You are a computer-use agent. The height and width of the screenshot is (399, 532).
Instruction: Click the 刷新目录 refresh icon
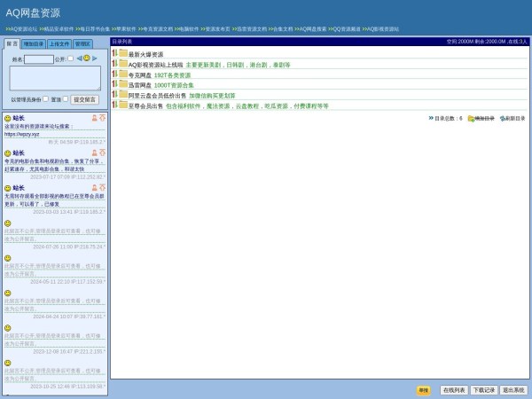click(x=503, y=118)
